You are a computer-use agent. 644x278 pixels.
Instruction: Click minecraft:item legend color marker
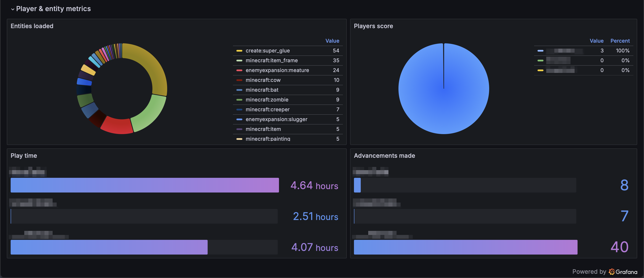coord(239,129)
